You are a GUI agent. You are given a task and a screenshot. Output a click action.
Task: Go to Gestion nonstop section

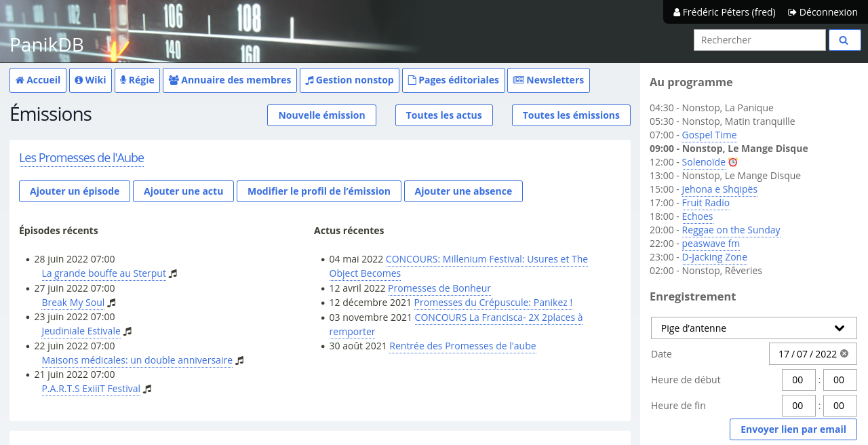[349, 80]
